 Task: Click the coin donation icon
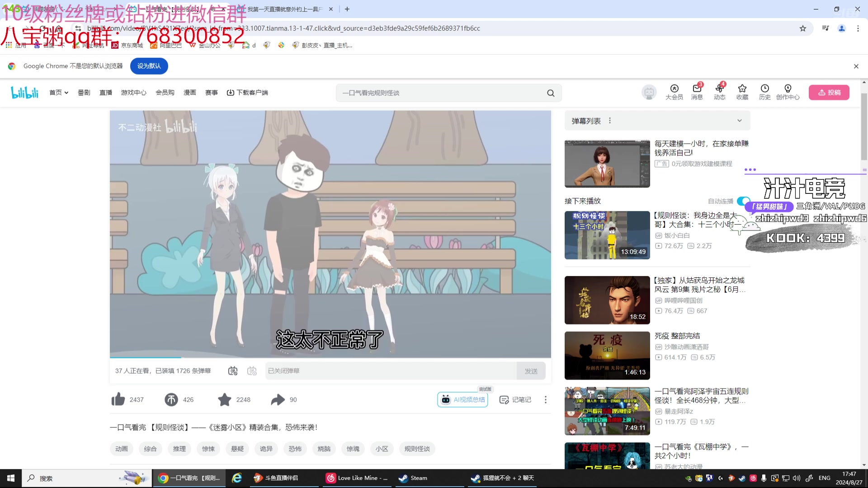(x=171, y=399)
